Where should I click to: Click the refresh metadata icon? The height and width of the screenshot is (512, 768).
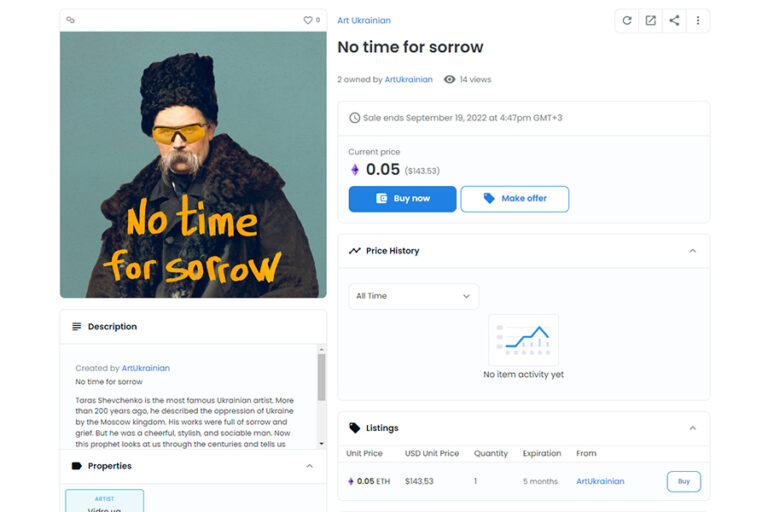[627, 21]
